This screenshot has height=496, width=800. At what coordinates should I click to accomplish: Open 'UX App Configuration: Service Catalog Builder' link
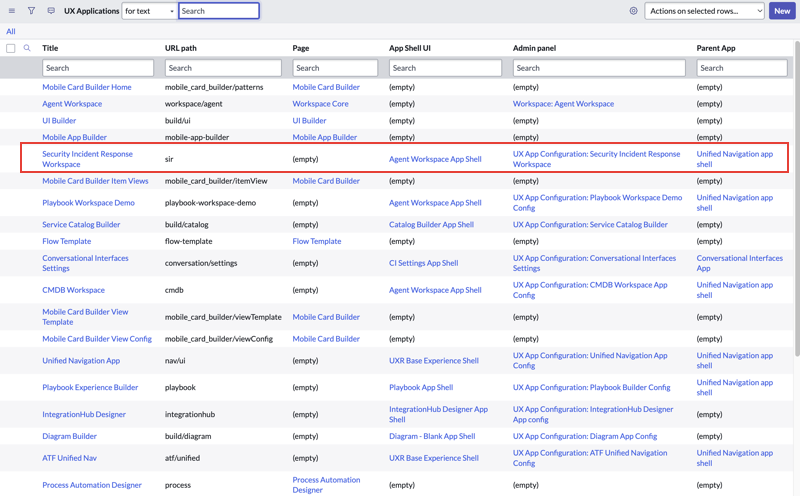(590, 225)
